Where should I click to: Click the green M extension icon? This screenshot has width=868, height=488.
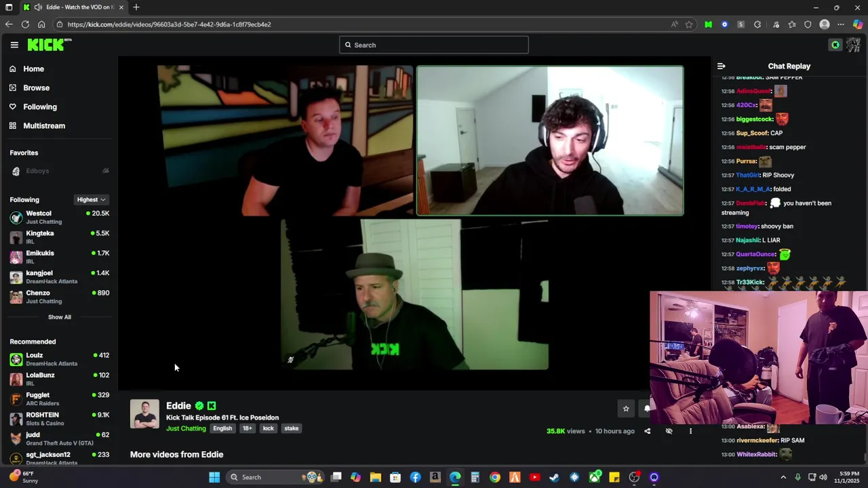[708, 24]
